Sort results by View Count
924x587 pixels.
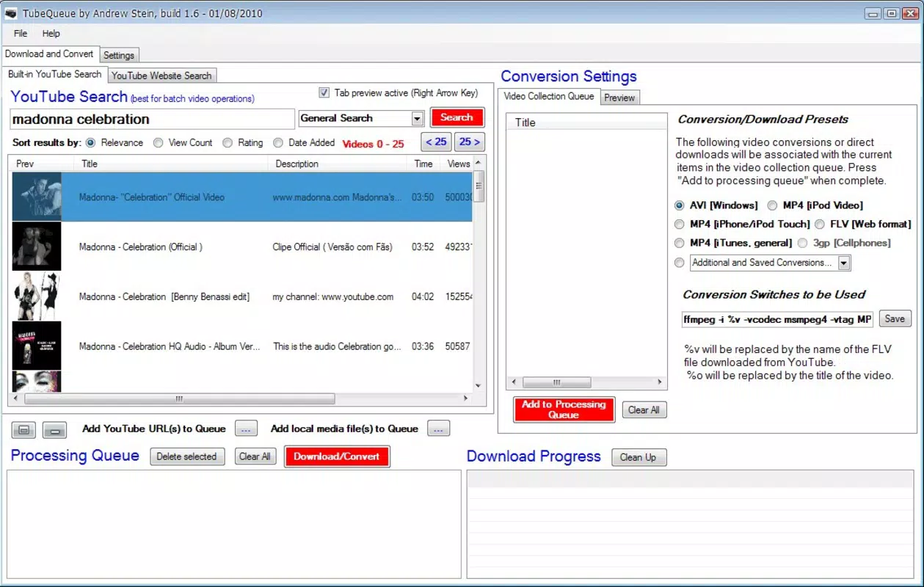[x=158, y=143]
